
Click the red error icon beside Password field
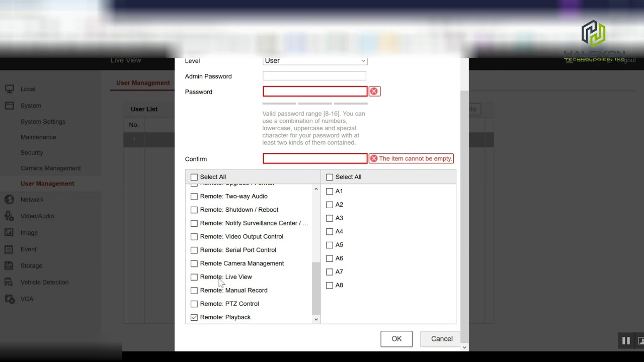pyautogui.click(x=374, y=92)
